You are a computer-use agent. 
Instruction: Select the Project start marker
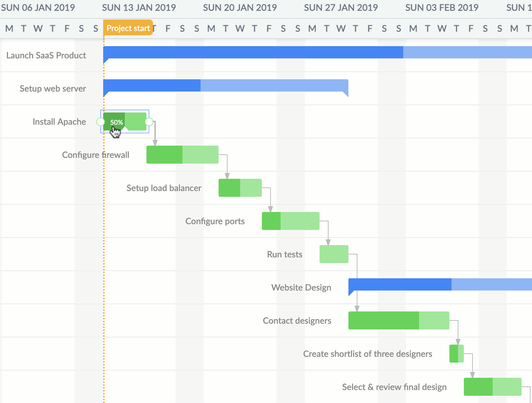click(x=128, y=28)
